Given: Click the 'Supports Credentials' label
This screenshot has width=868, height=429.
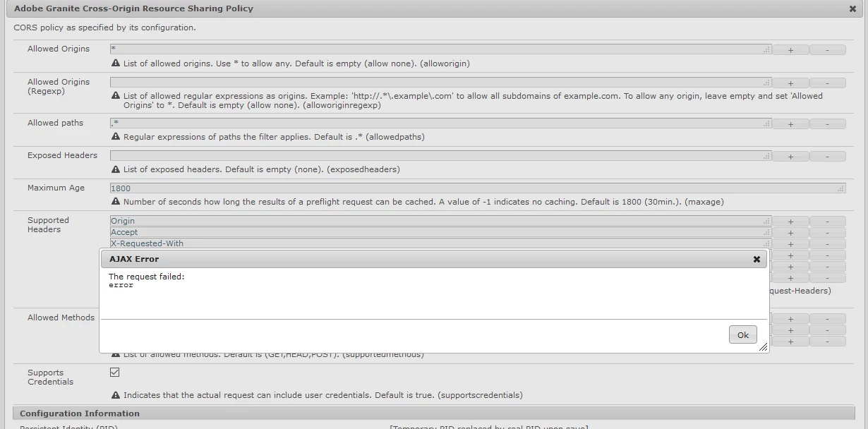Looking at the screenshot, I should [x=50, y=377].
